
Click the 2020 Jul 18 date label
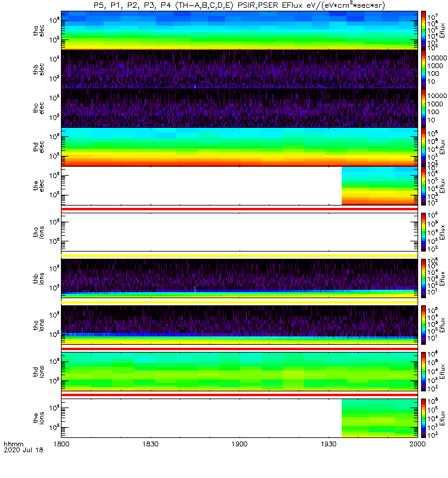click(23, 450)
